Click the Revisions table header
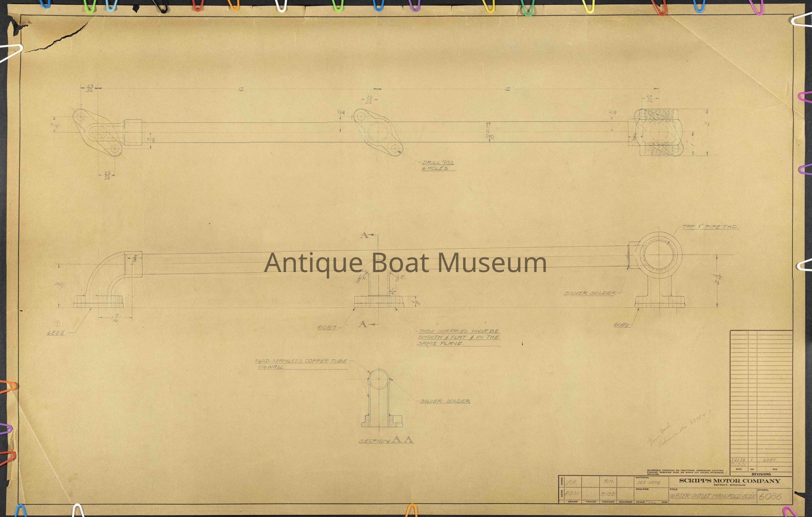This screenshot has height=517, width=812. coord(761,474)
